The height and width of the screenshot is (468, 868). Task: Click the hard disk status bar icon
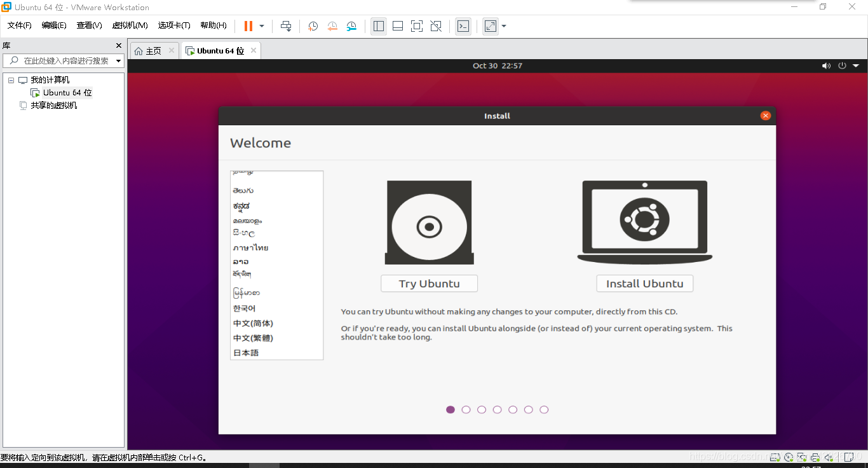pos(775,457)
